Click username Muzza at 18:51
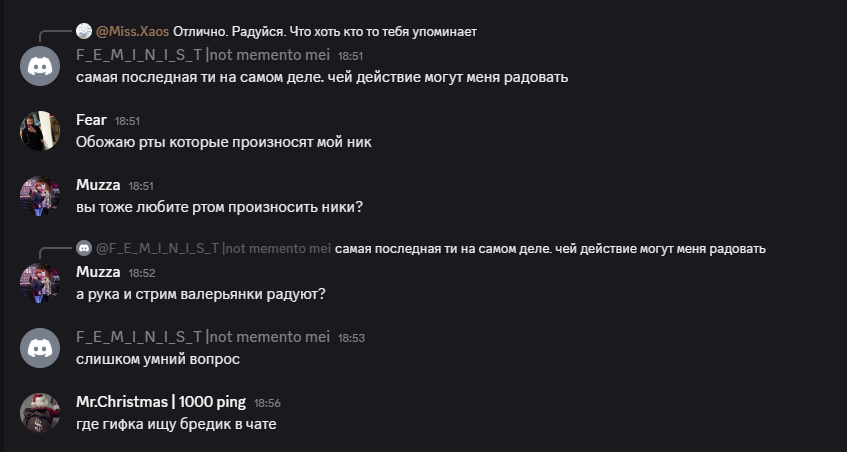This screenshot has height=452, width=847. pyautogui.click(x=98, y=185)
